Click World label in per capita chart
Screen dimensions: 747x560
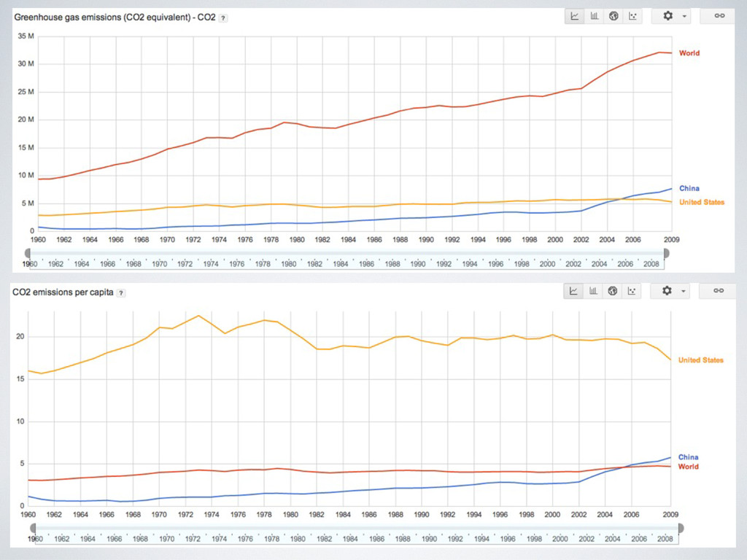coord(689,467)
